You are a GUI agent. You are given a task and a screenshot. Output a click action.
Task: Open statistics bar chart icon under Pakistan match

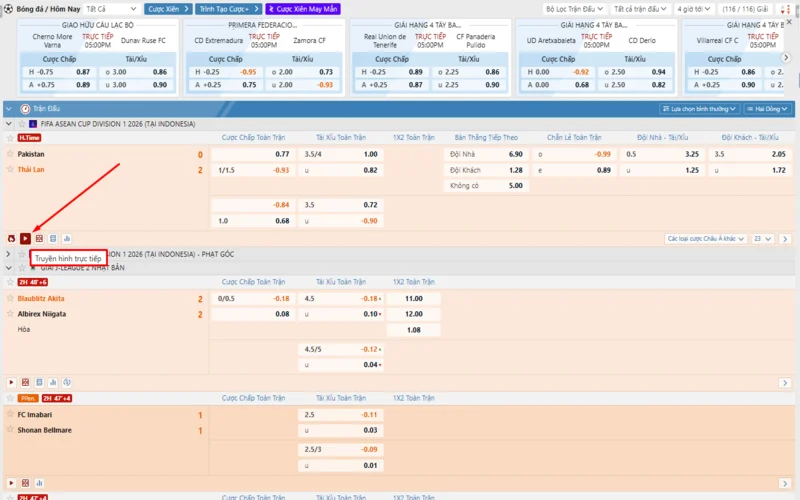click(67, 238)
